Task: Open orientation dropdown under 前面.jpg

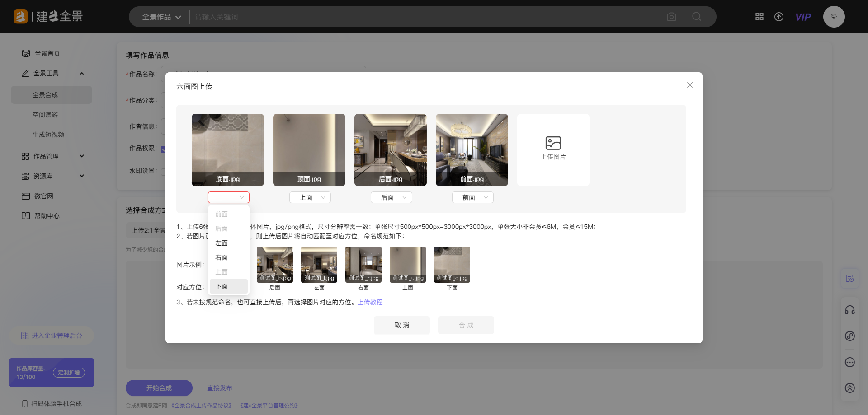Action: (x=473, y=197)
